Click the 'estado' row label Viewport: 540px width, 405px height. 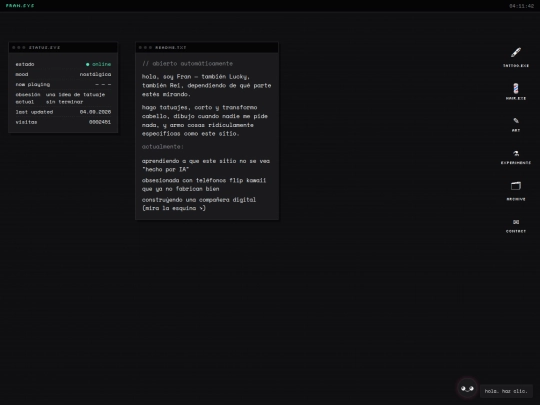coord(25,64)
